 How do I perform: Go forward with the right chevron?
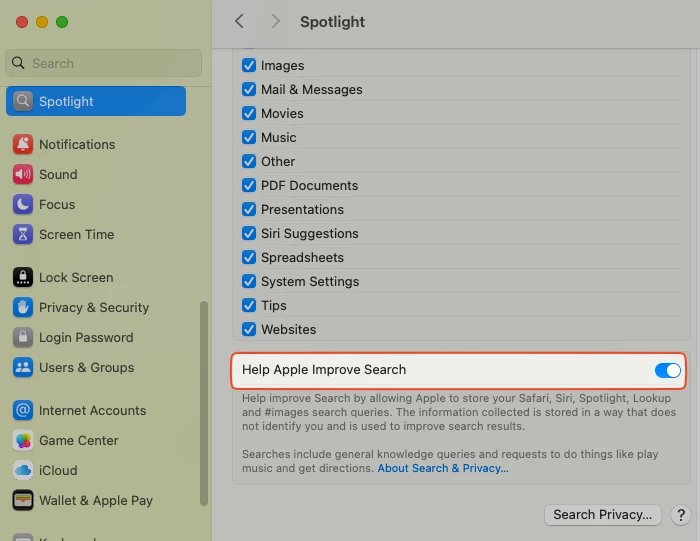276,21
